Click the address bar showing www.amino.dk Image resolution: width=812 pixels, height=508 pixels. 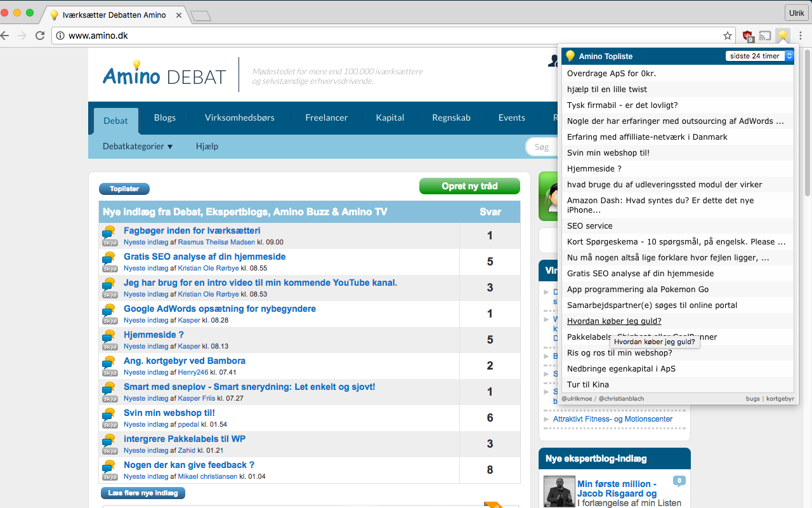click(393, 36)
